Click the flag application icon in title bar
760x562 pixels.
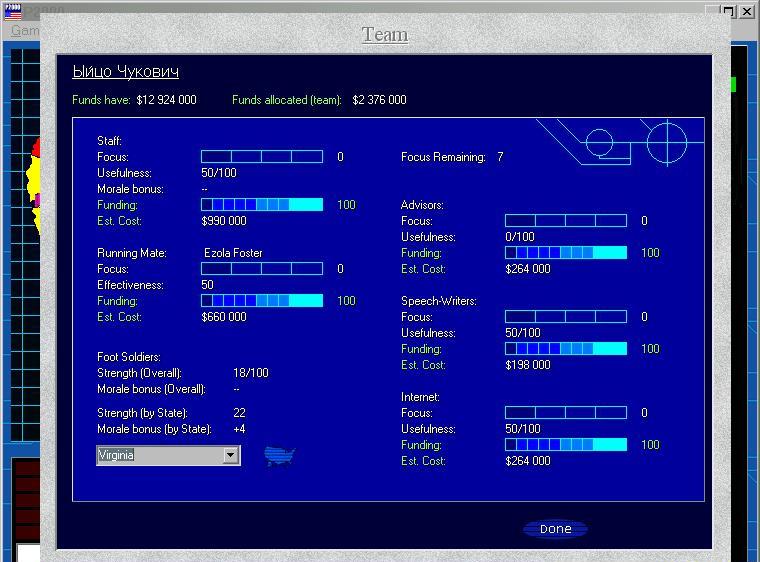click(x=14, y=12)
